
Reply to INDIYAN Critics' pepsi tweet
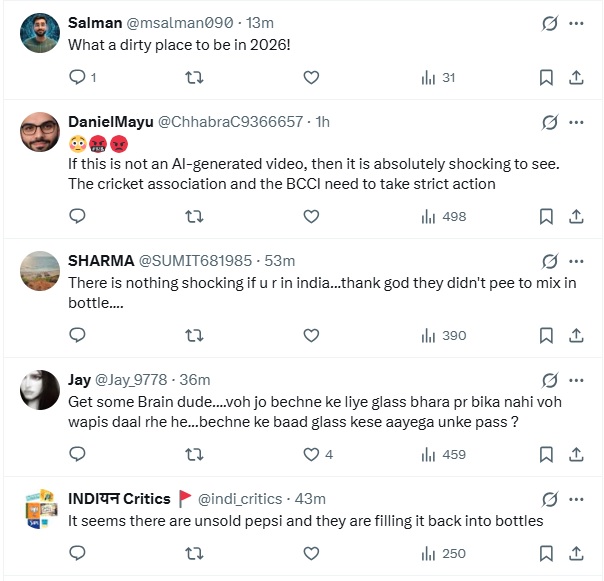[77, 553]
